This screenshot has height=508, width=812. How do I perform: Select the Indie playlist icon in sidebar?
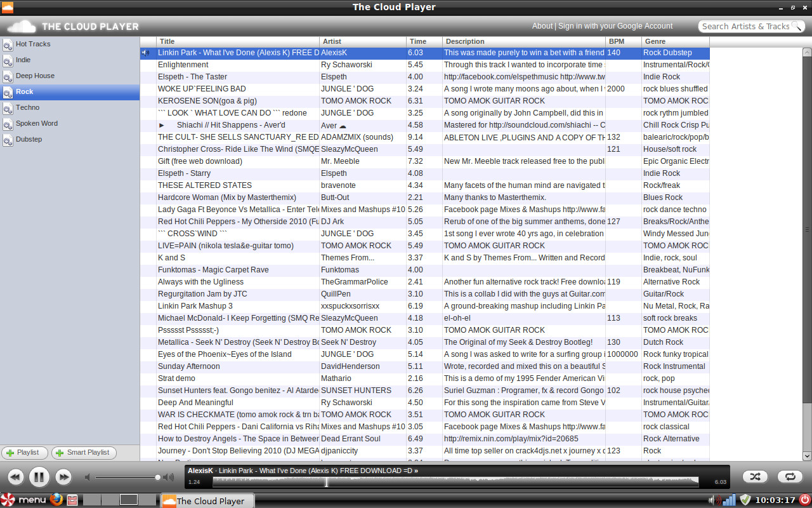(x=8, y=60)
